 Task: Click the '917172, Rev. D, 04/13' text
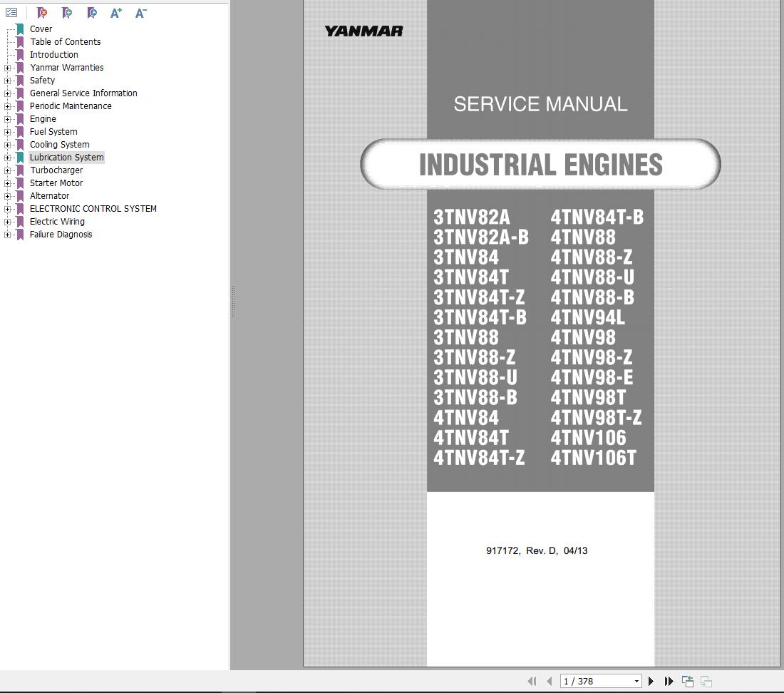(x=537, y=550)
